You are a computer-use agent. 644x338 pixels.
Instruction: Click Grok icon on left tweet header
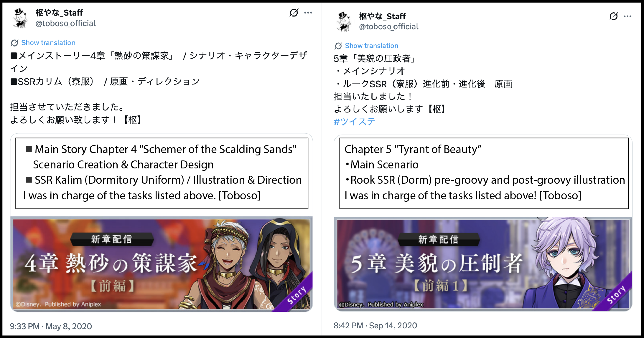[x=294, y=13]
